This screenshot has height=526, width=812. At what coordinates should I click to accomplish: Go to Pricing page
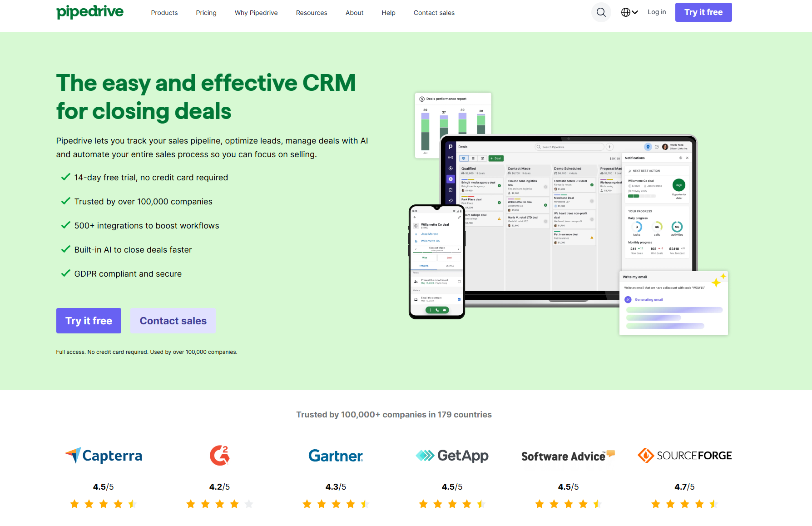pos(206,13)
